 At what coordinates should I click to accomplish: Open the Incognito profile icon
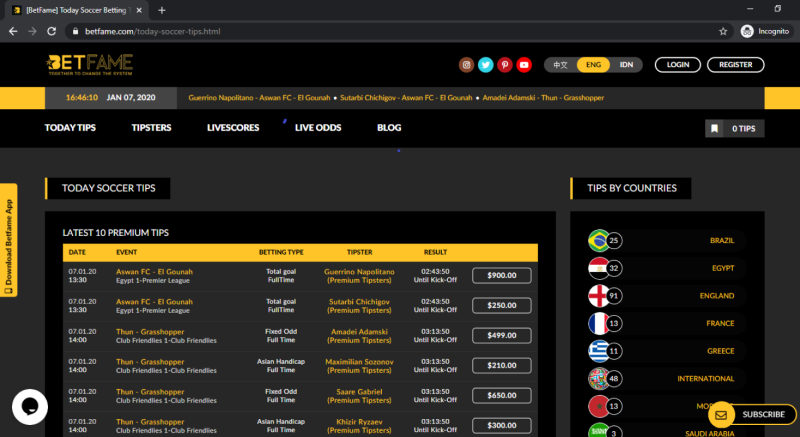tap(747, 31)
